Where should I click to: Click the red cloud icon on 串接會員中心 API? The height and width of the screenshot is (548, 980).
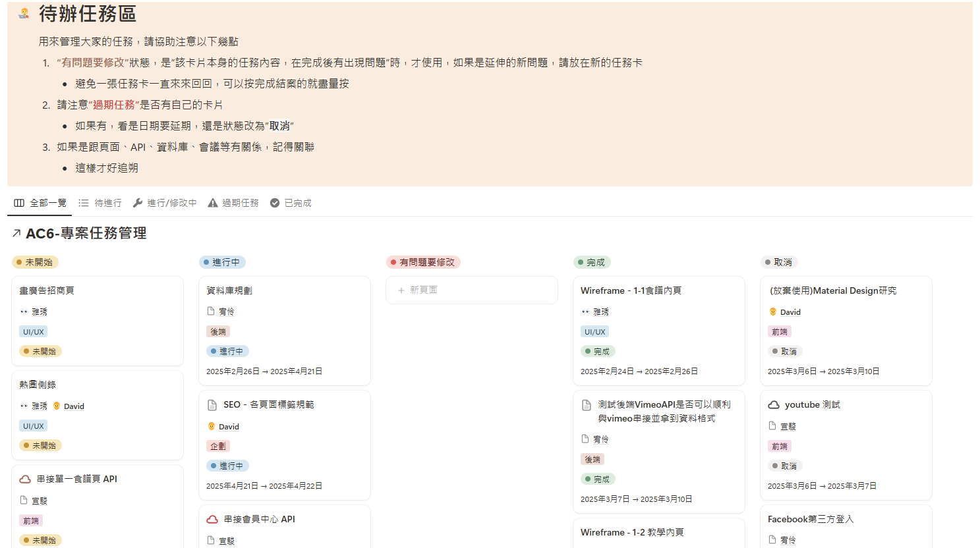point(212,520)
